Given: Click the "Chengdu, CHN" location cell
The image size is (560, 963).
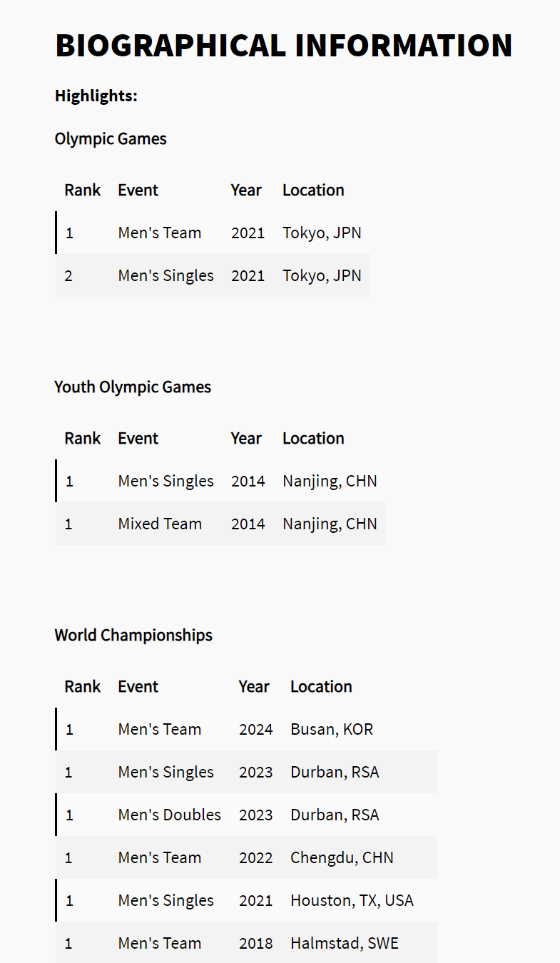Looking at the screenshot, I should (342, 857).
